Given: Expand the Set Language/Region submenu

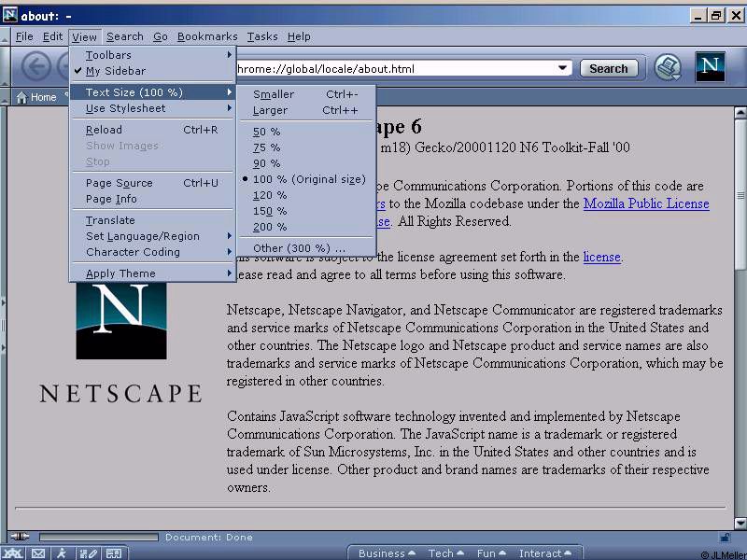Looking at the screenshot, I should 153,236.
